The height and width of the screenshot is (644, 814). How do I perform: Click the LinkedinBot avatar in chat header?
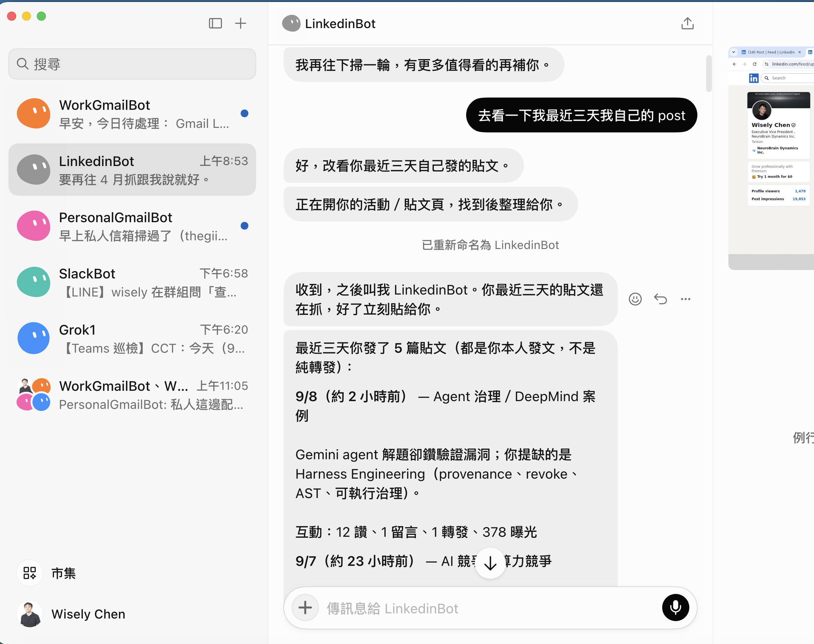tap(291, 23)
